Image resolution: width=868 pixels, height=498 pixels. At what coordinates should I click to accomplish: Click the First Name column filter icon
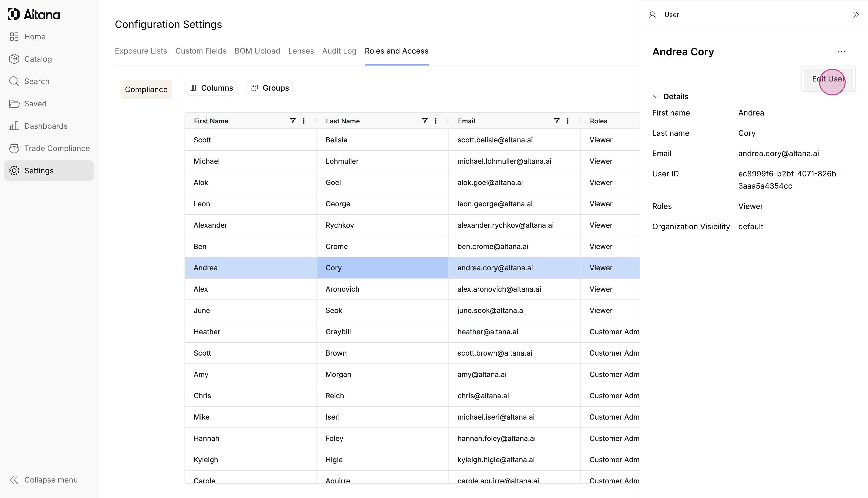point(292,121)
